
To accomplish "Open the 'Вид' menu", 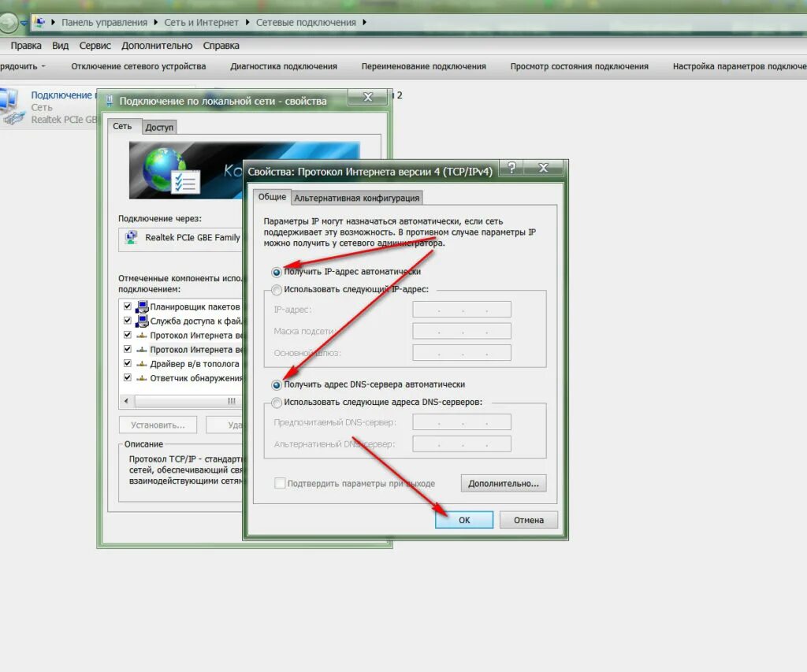I will click(60, 45).
